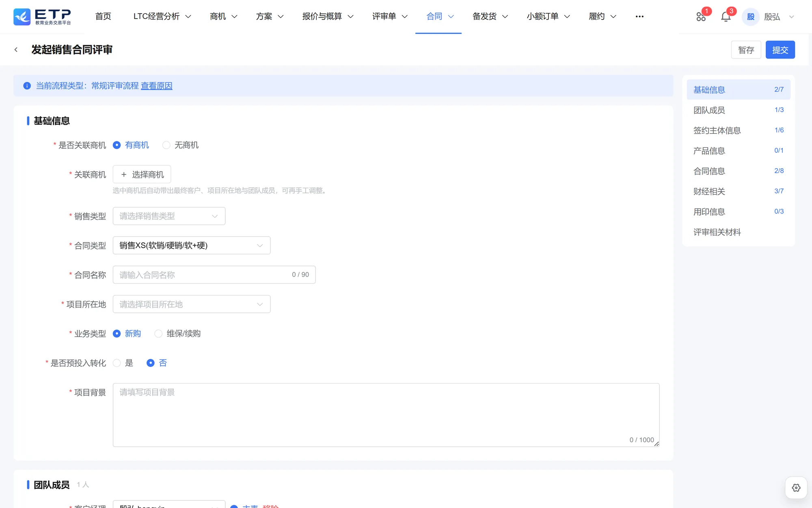Viewport: 812px width, 508px height.
Task: Open the 方案 menu
Action: pyautogui.click(x=270, y=16)
